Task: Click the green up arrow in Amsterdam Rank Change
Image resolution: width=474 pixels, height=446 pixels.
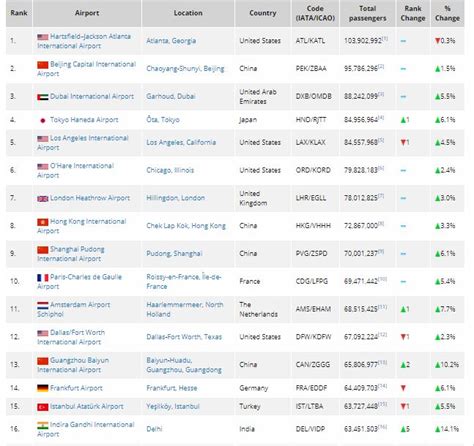Action: [x=403, y=309]
